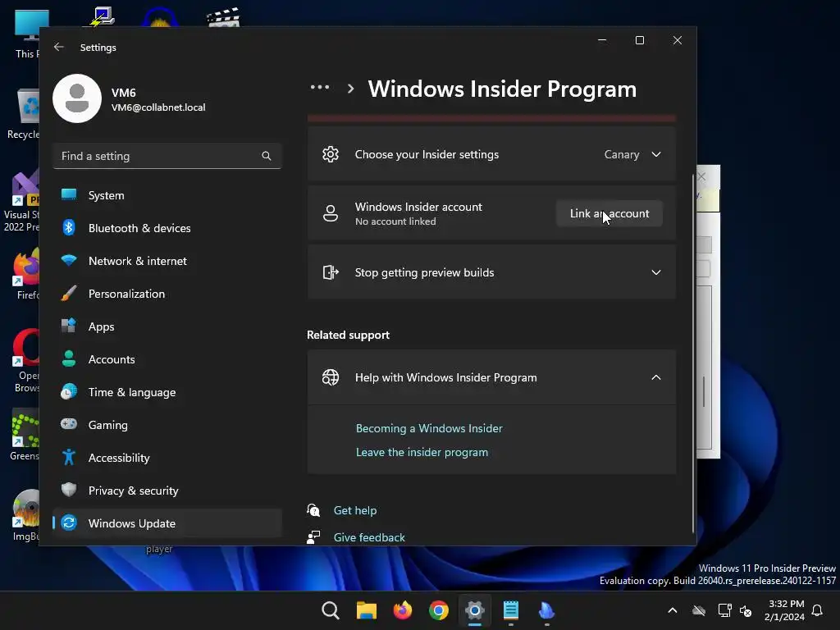Click the Give feedback person icon
This screenshot has height=630, width=840.
point(313,536)
